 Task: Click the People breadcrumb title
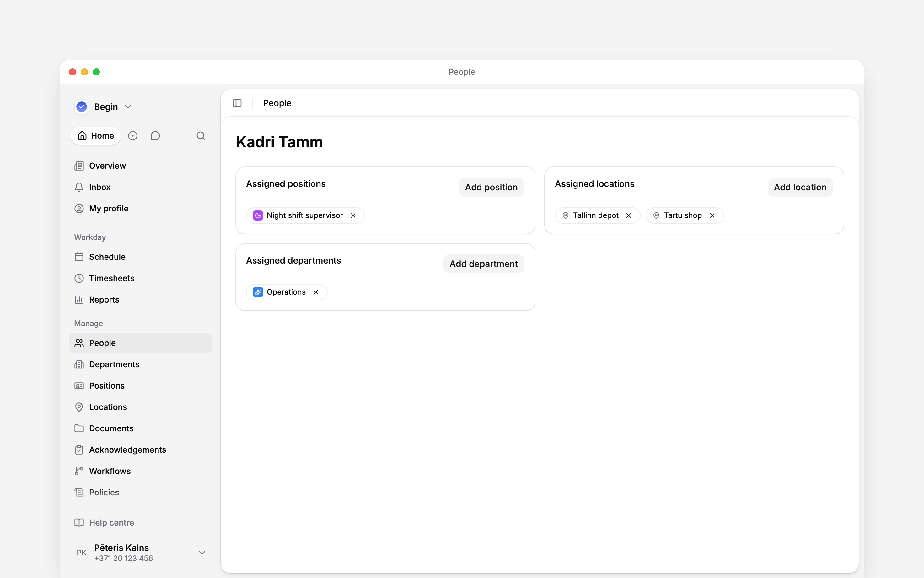point(277,103)
